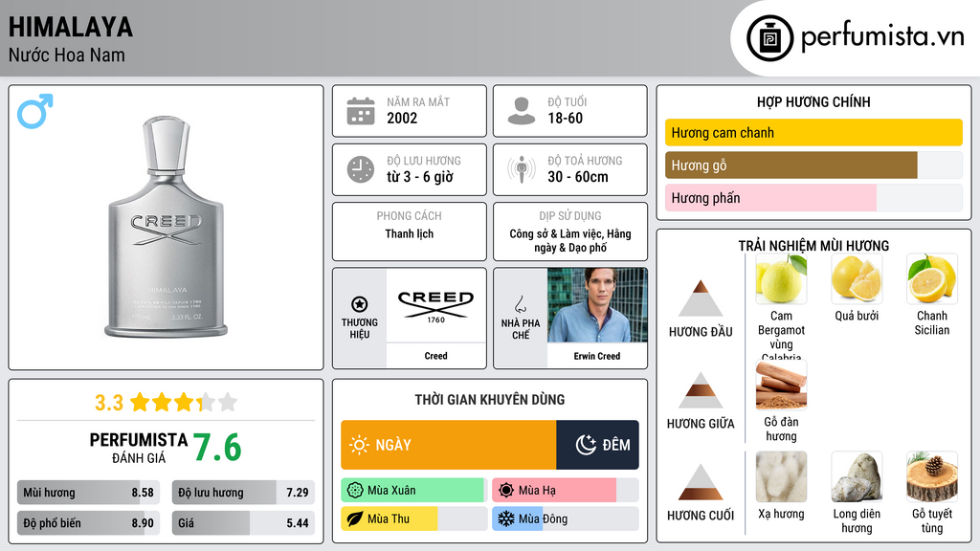Select the Gỗ tuyết tùng cedarwood image

932,476
